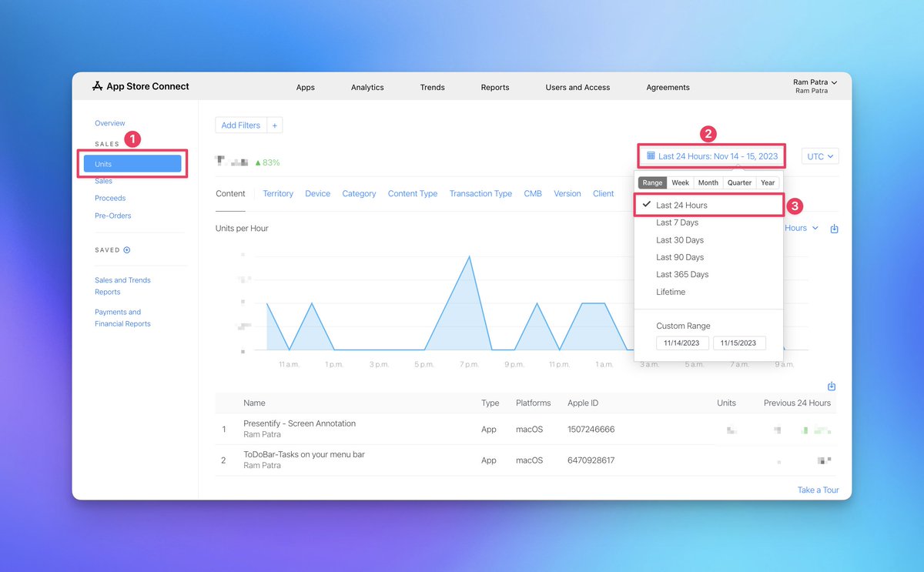
Task: Open Sales and Trends Reports link
Action: point(122,286)
